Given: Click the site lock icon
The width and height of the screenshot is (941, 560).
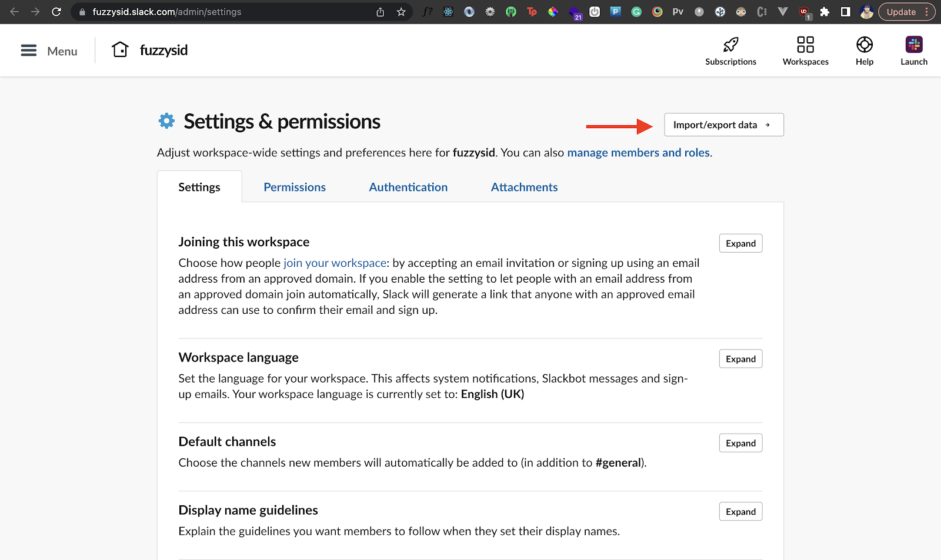Looking at the screenshot, I should point(82,12).
